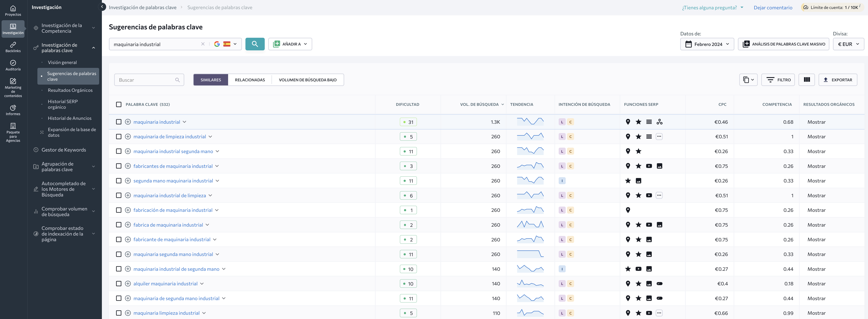Viewport: 868px width, 319px height.
Task: Check segunda mano maquinaria industrial checkbox
Action: [x=119, y=181]
